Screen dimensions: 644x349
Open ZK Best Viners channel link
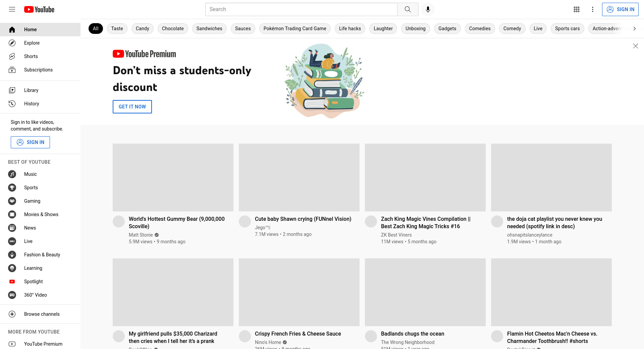(396, 235)
